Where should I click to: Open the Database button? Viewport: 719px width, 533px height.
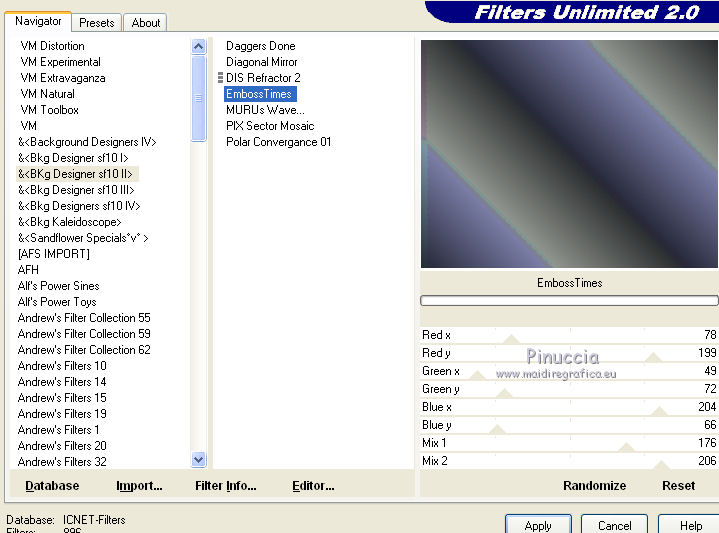coord(52,486)
